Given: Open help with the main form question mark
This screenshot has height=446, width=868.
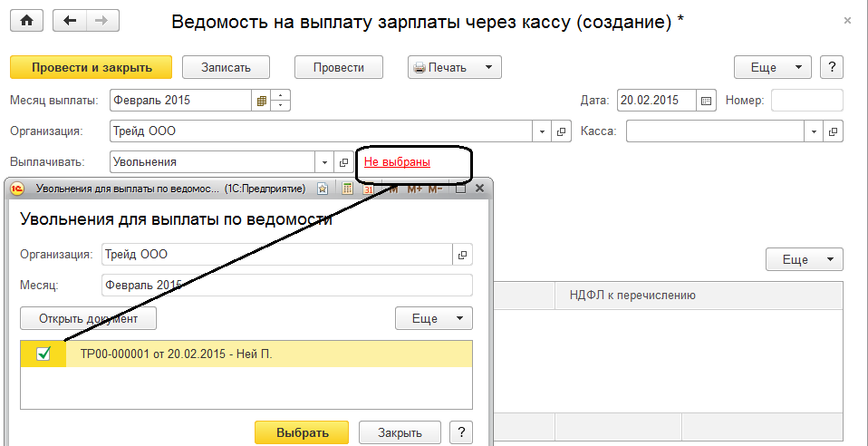Looking at the screenshot, I should [x=832, y=68].
